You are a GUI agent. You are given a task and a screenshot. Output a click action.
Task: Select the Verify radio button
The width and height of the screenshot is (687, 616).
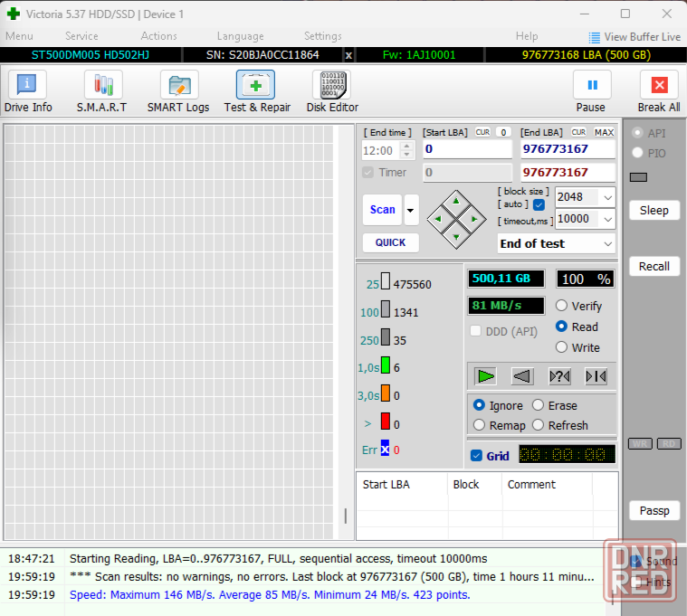(x=562, y=307)
